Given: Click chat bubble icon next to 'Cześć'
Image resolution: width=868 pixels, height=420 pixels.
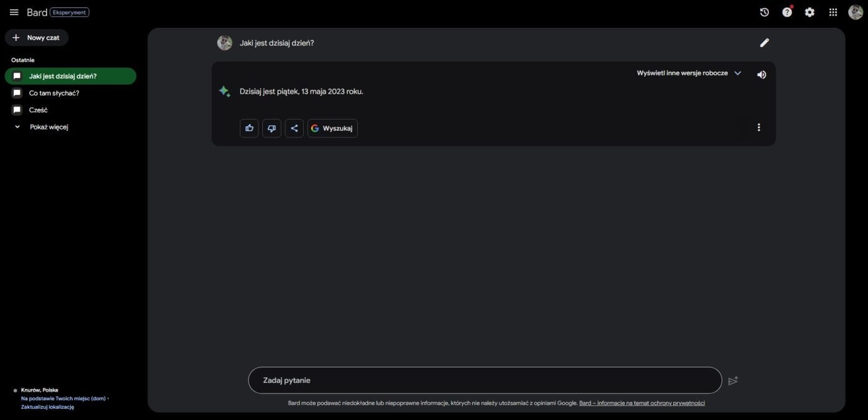Looking at the screenshot, I should click(x=17, y=110).
